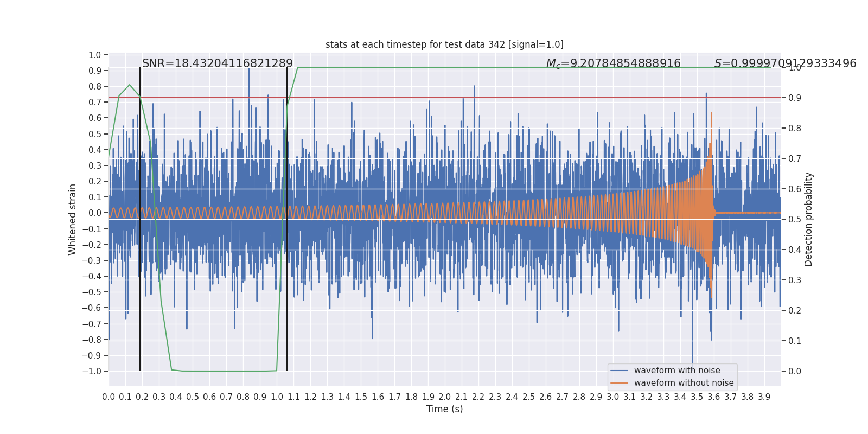Click the orange waveform merger peak
The height and width of the screenshot is (434, 868).
(712, 114)
